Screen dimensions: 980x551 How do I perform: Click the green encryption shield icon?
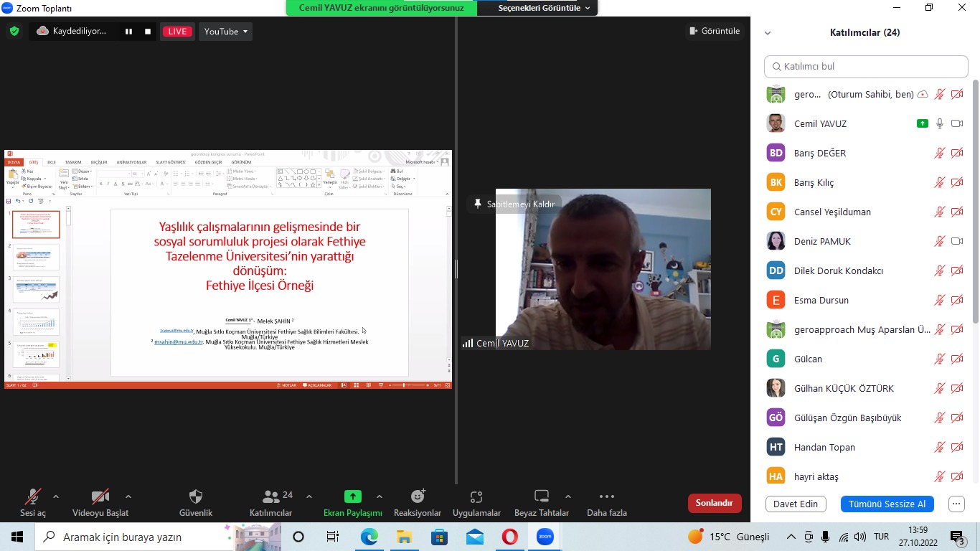coord(14,32)
